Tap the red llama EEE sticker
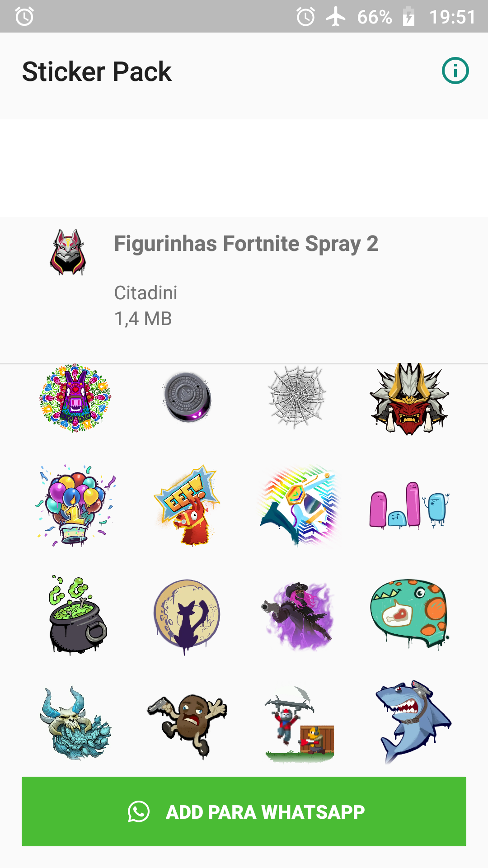Image resolution: width=488 pixels, height=868 pixels. (x=187, y=505)
